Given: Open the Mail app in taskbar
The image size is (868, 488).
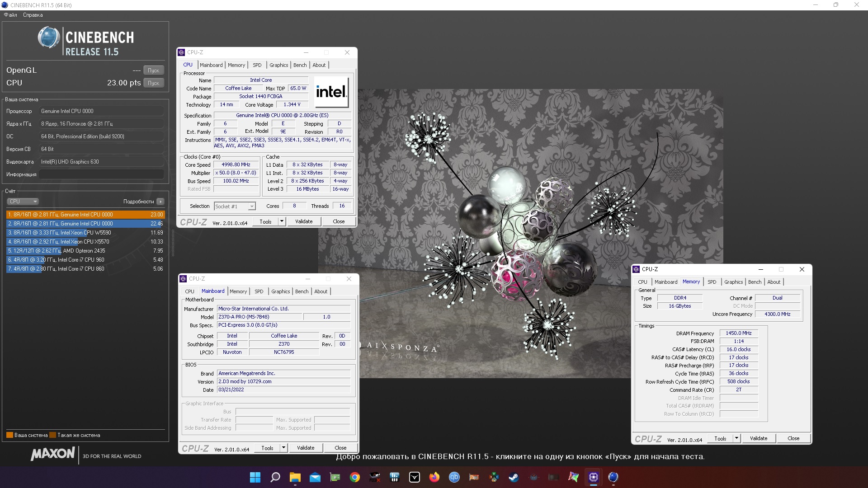Looking at the screenshot, I should point(315,477).
